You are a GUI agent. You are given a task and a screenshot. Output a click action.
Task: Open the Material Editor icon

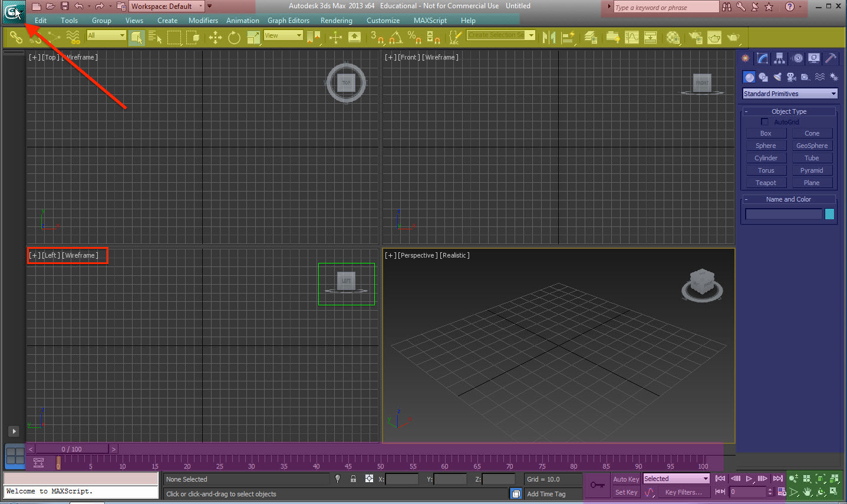[673, 38]
